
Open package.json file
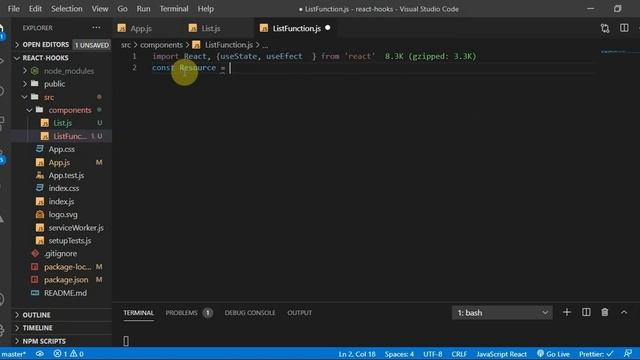(x=66, y=280)
